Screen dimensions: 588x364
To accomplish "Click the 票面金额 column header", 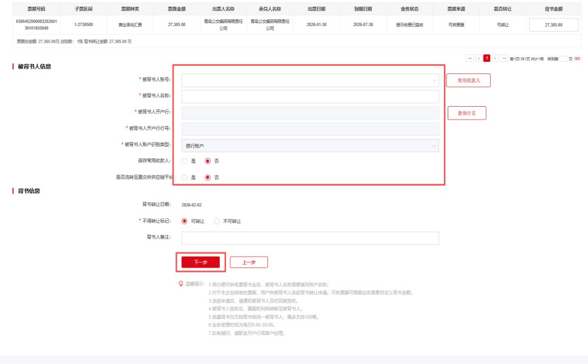I will tap(177, 9).
